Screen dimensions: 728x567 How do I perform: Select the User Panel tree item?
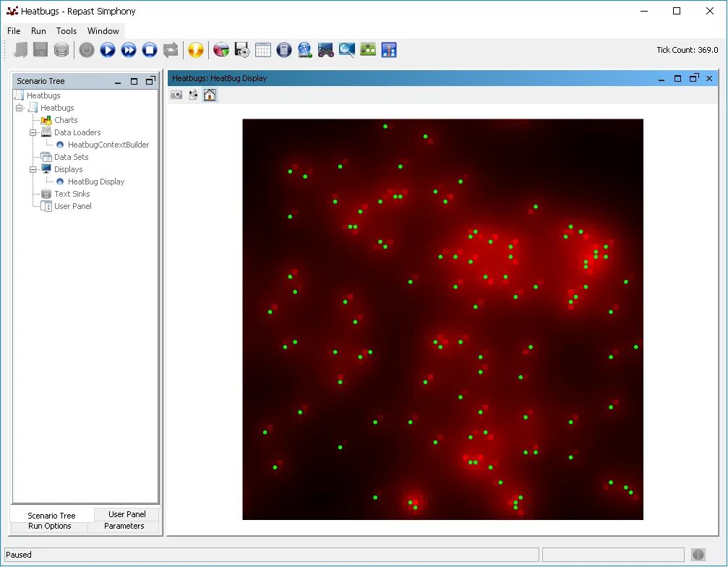pos(72,206)
